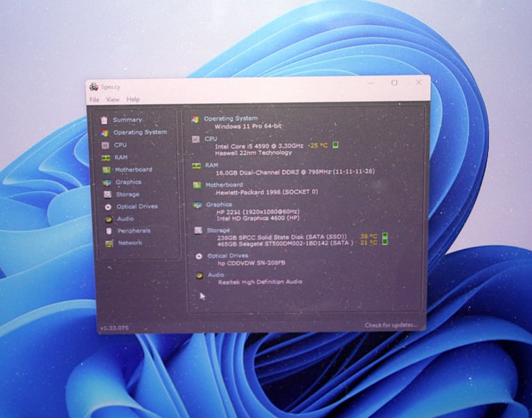Maximize the Speccy window
532x418 pixels.
click(x=394, y=82)
